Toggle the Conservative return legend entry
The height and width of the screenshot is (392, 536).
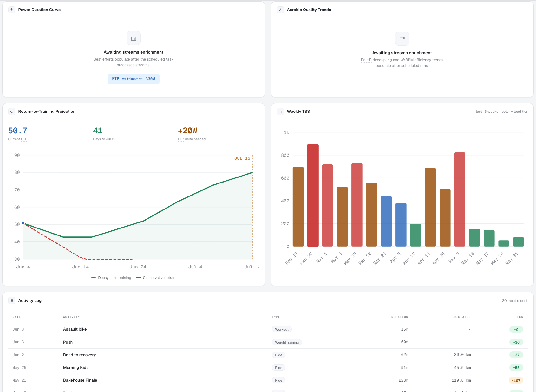point(156,278)
